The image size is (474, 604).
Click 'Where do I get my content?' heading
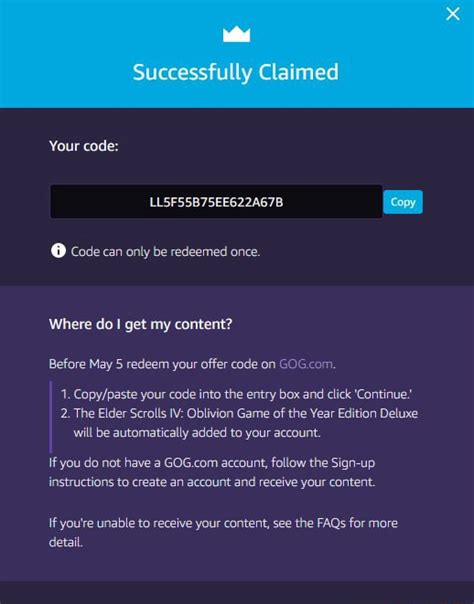click(141, 324)
